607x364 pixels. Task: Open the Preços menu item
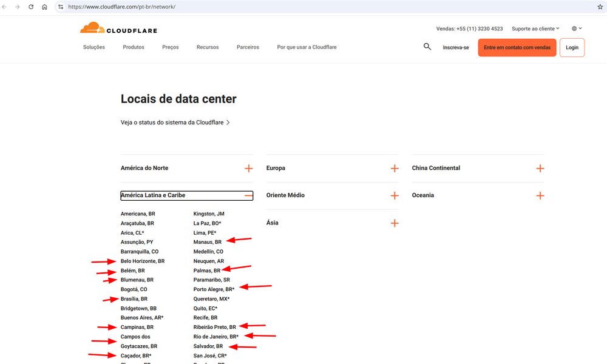pos(171,47)
